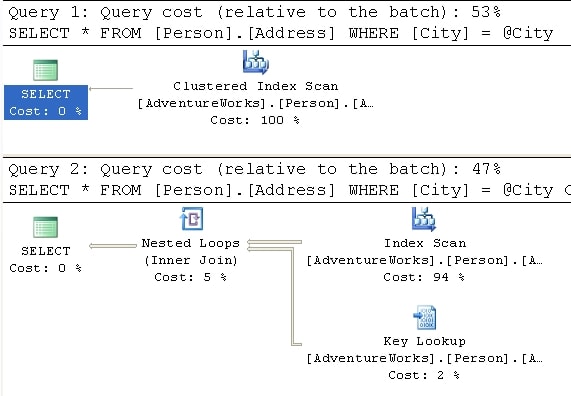
Task: Click the Query 2 cost 47% header
Action: tap(254, 169)
